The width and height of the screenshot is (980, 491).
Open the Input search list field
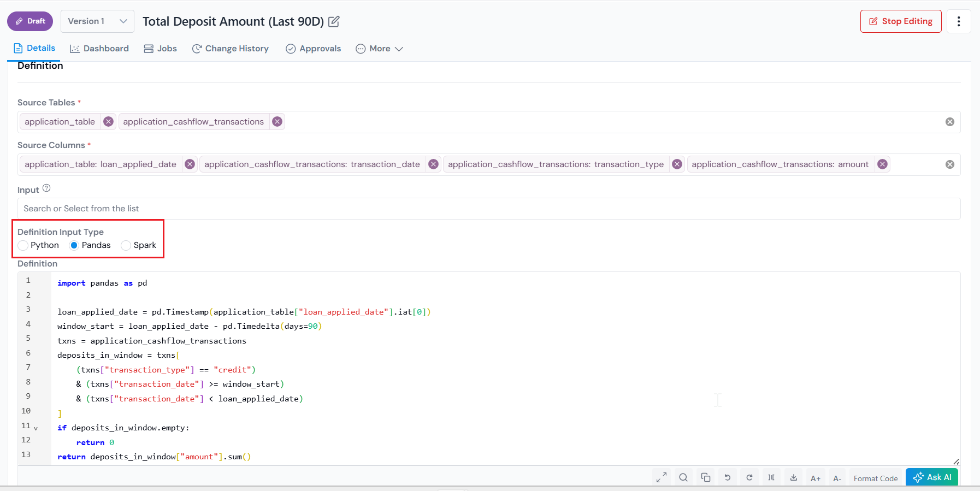pyautogui.click(x=489, y=209)
